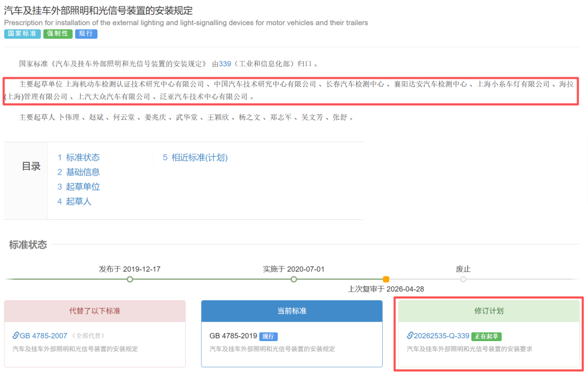Click the 强制性 green tag badge
The width and height of the screenshot is (588, 383).
point(58,34)
